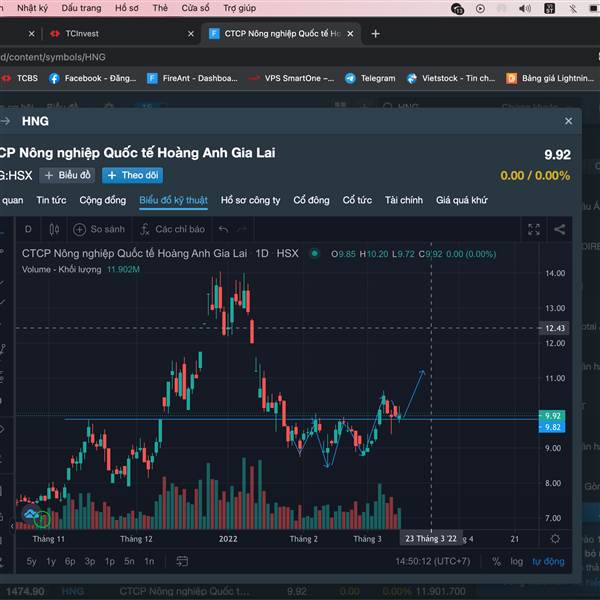Select the D interval button
Viewport: 600px width, 600px height.
28,230
